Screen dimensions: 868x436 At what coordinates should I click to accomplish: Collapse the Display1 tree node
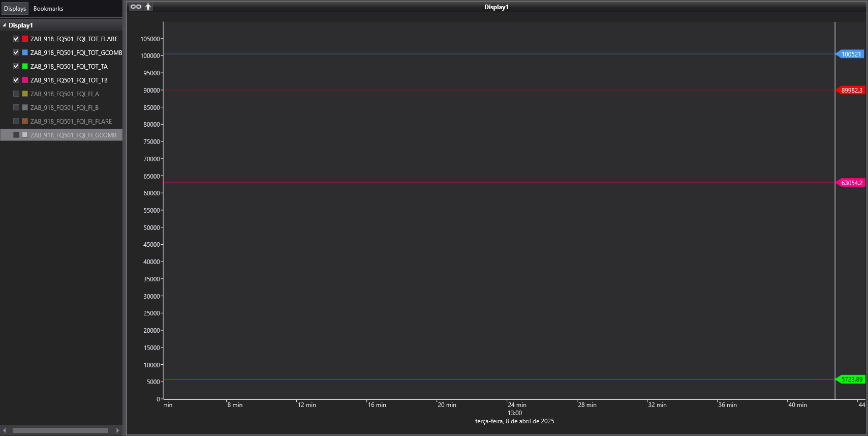pyautogui.click(x=5, y=25)
